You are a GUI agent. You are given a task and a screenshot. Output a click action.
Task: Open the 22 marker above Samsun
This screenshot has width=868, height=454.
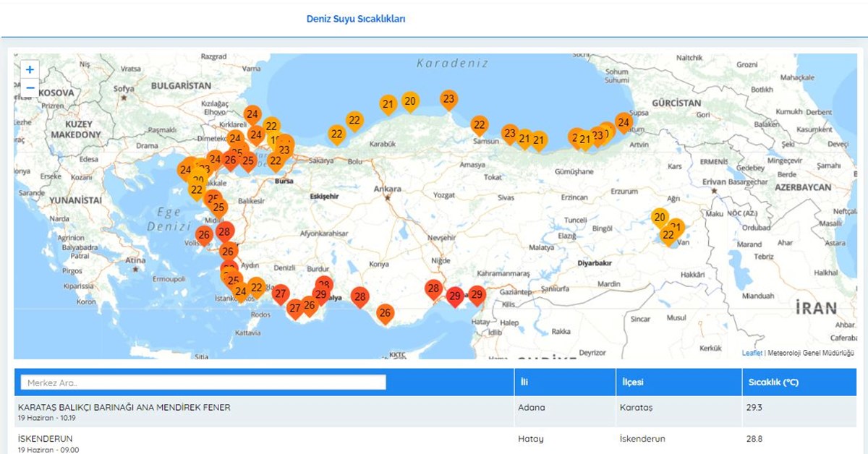pyautogui.click(x=479, y=126)
